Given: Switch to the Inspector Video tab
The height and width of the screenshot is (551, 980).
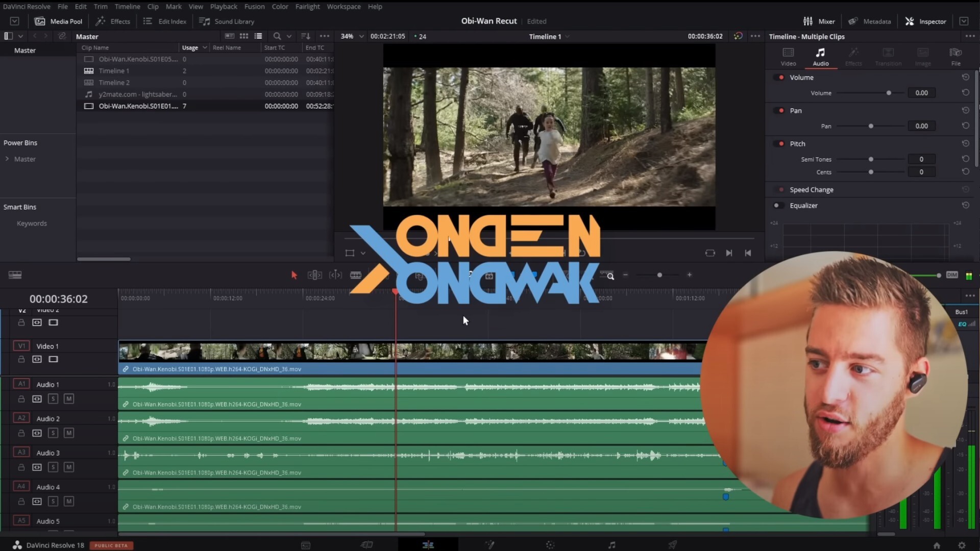Looking at the screenshot, I should (x=788, y=56).
